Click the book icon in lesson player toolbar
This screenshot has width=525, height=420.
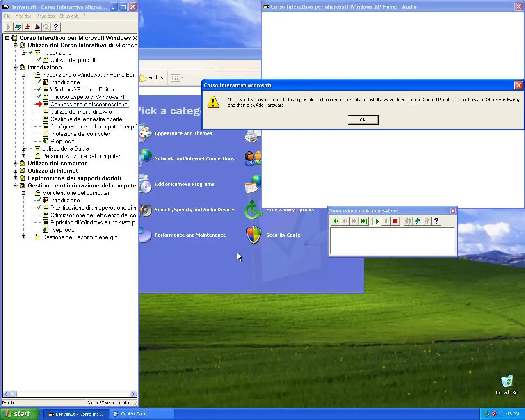418,221
